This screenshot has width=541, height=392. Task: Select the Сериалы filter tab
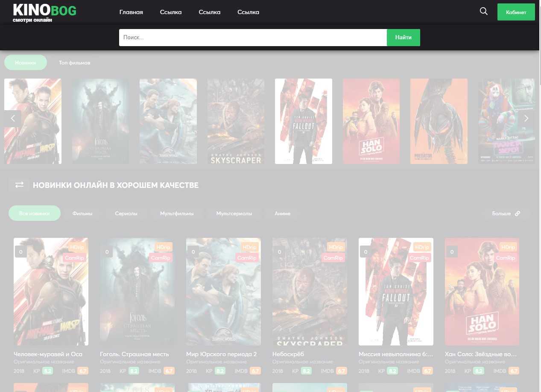[126, 213]
